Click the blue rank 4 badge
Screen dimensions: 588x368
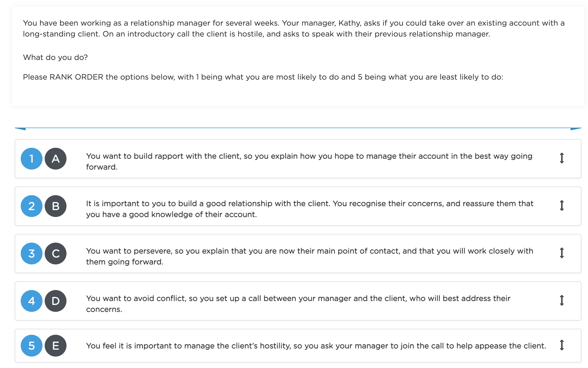pyautogui.click(x=32, y=301)
